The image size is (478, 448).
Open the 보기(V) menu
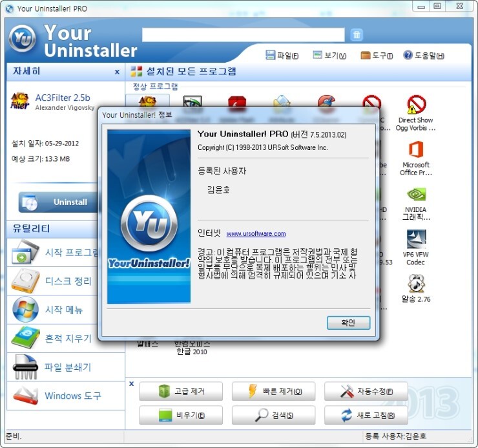coord(329,55)
